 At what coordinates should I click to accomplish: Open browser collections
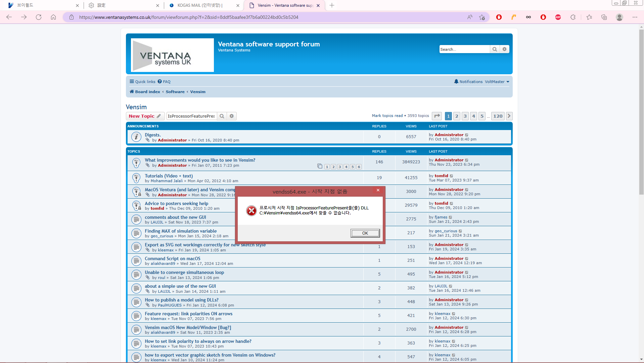tap(604, 17)
